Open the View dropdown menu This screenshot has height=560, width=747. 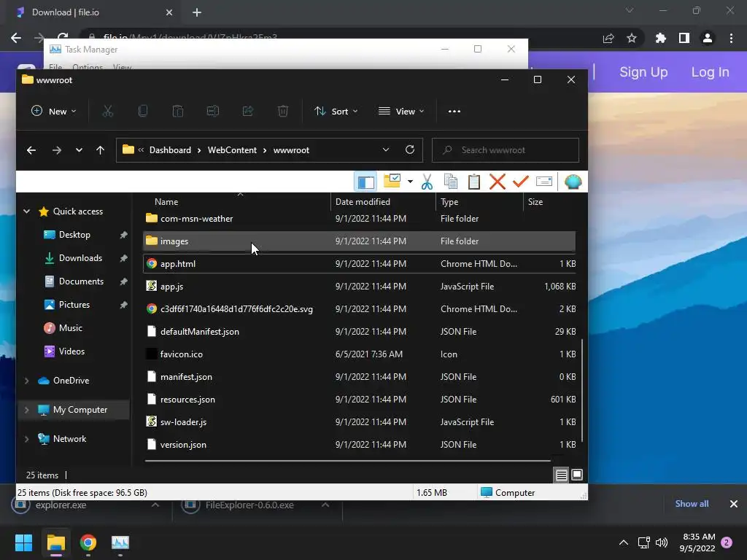pyautogui.click(x=400, y=111)
